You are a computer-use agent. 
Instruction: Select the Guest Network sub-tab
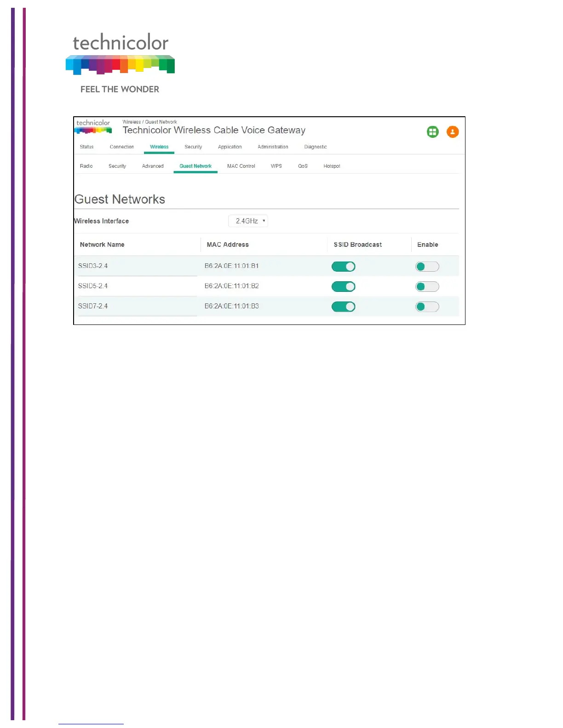tap(195, 166)
